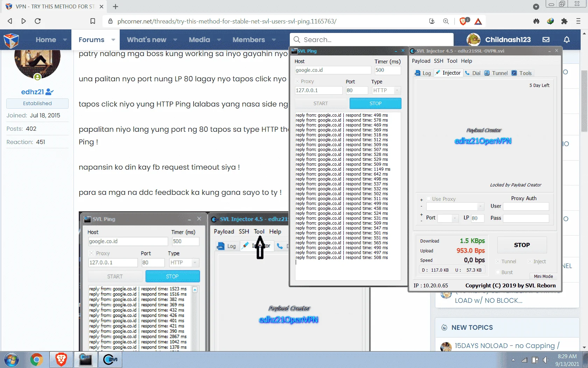Expand the What's new dropdown arrow

(175, 40)
